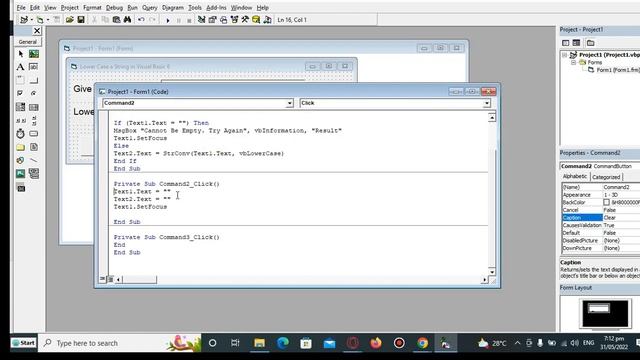
Task: Click the code window horizontal scrollbar right arrow
Action: [484, 280]
